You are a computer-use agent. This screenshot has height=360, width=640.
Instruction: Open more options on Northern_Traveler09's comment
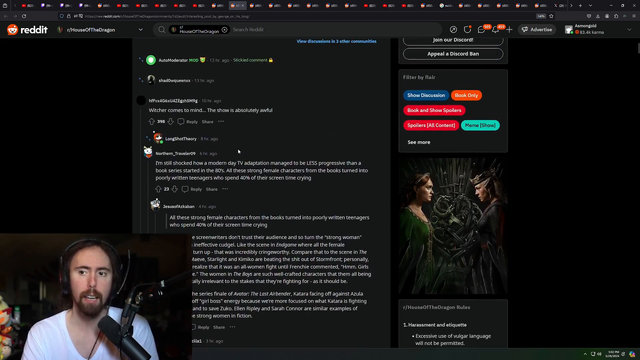pos(225,189)
